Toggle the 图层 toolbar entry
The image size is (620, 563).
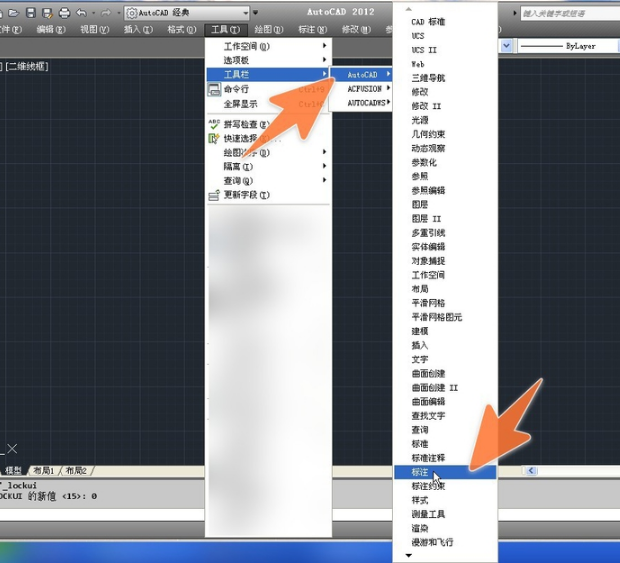[x=420, y=204]
